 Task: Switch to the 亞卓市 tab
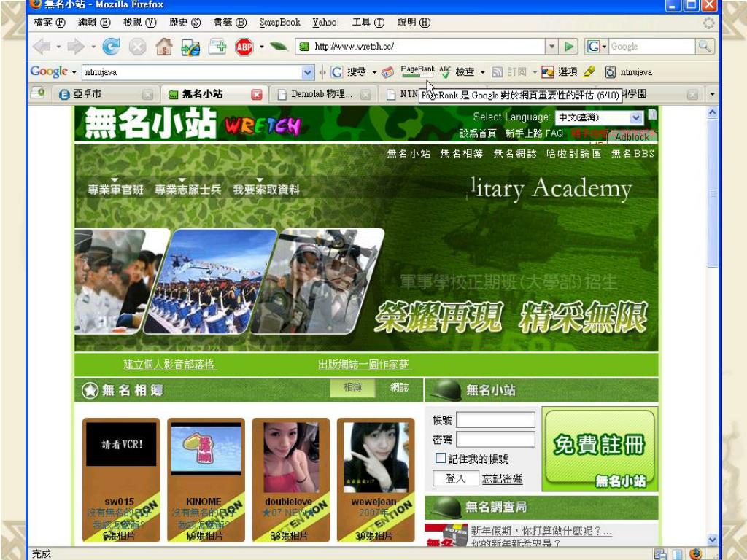click(106, 94)
